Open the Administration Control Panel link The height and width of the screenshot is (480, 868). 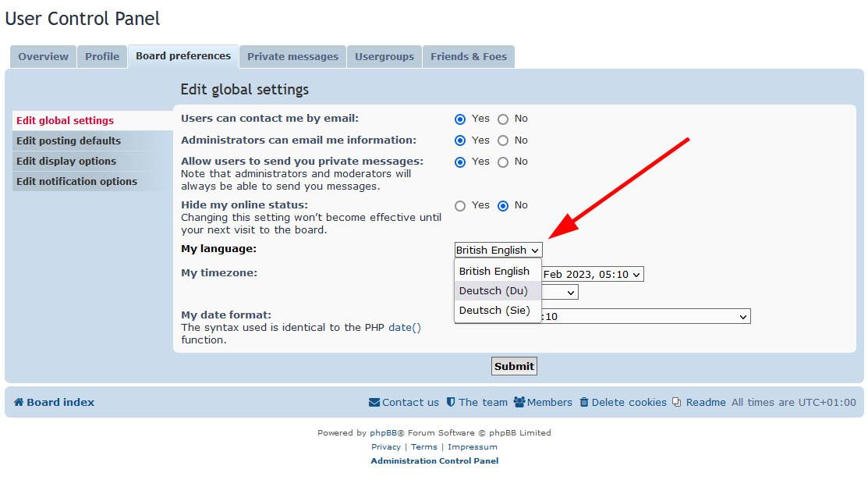pos(434,460)
